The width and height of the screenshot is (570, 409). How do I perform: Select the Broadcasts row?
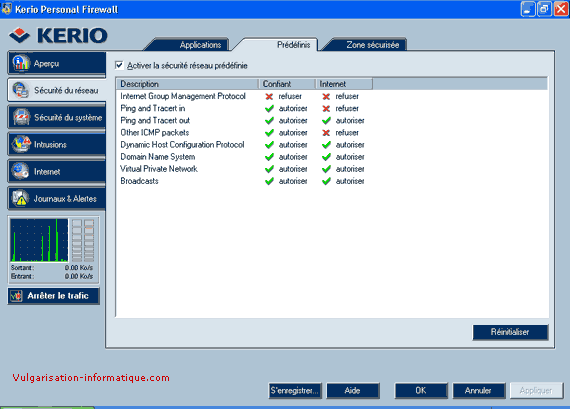click(332, 181)
